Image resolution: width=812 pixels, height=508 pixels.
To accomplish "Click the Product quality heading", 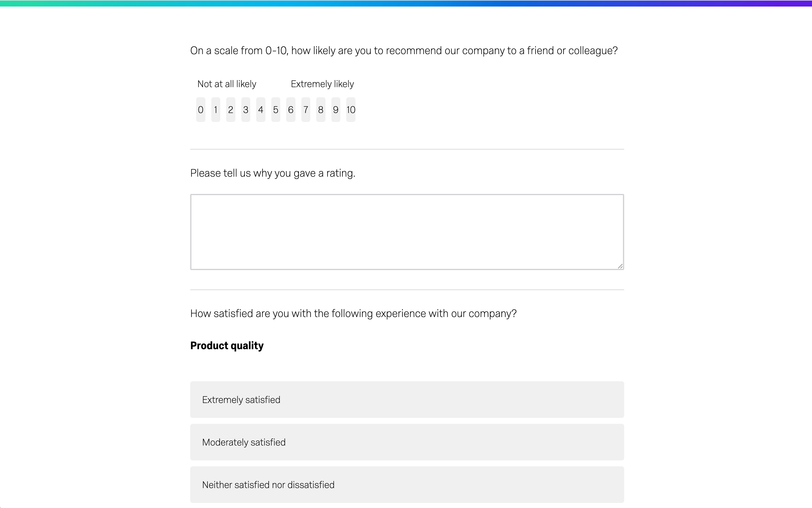I will 226,345.
